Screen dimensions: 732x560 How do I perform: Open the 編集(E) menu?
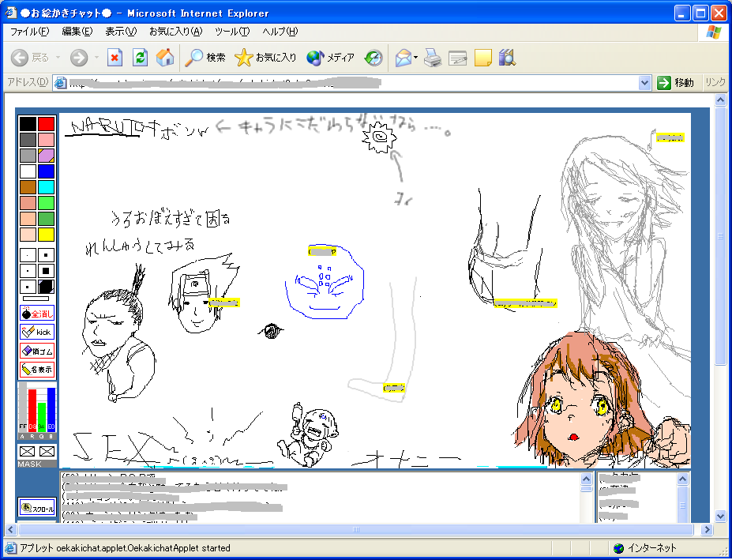tap(77, 32)
